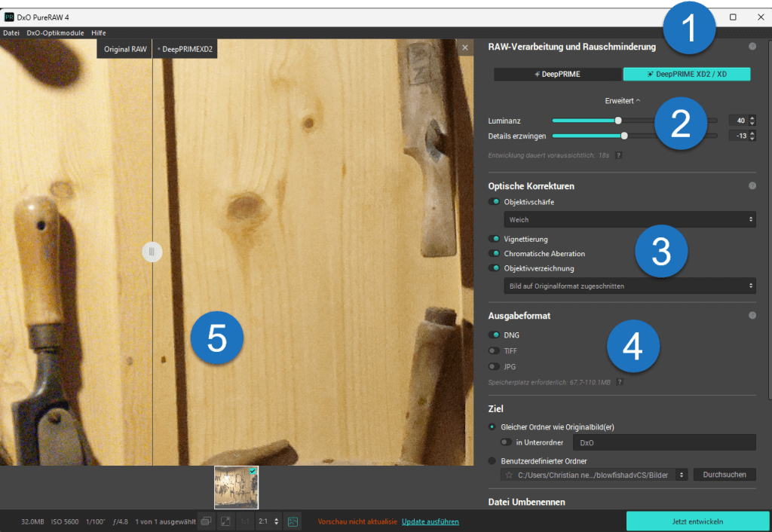Click the favorite star icon for custom folder path
This screenshot has height=532, width=772.
click(x=509, y=475)
